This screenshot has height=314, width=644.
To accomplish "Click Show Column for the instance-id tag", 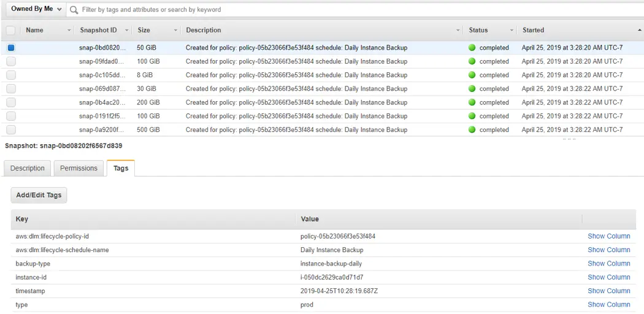I will 608,277.
